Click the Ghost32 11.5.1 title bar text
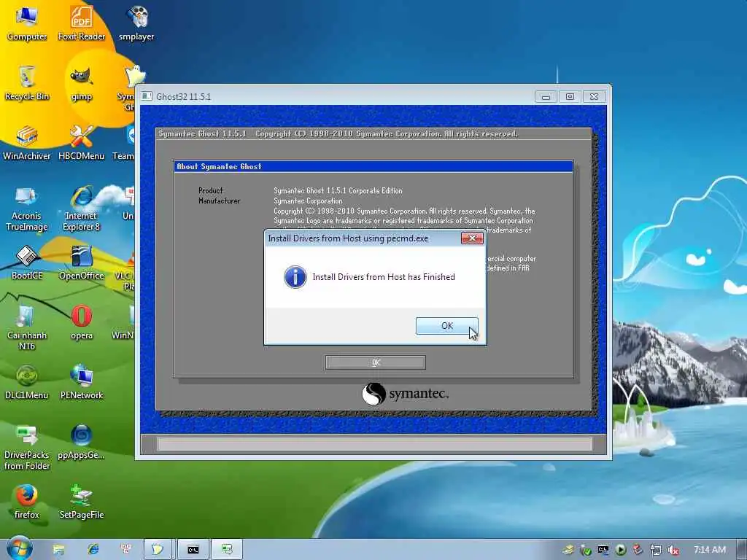 pyautogui.click(x=183, y=97)
